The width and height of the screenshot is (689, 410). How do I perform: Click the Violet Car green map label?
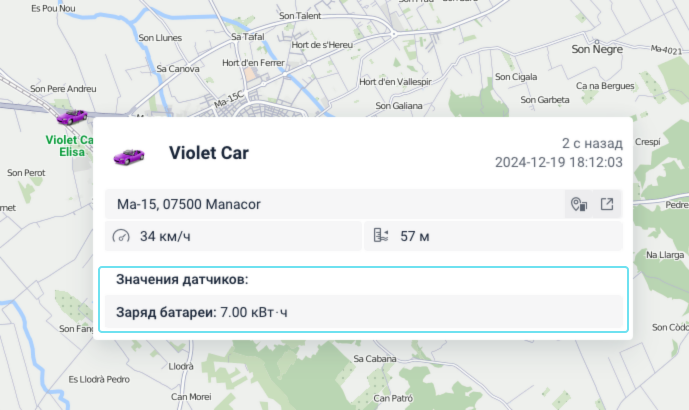70,140
